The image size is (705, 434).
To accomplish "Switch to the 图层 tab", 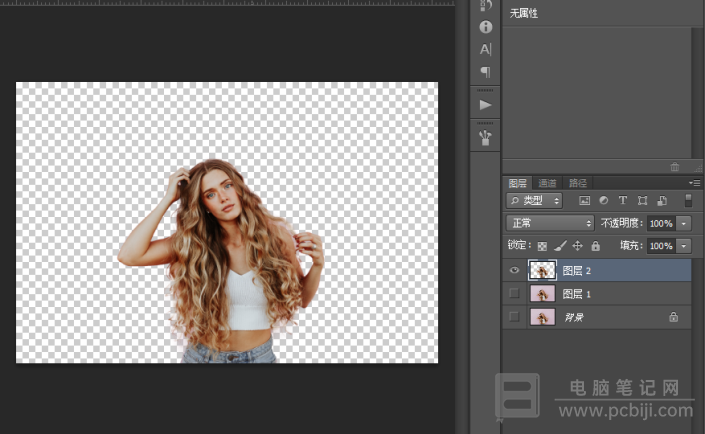I will click(x=518, y=183).
